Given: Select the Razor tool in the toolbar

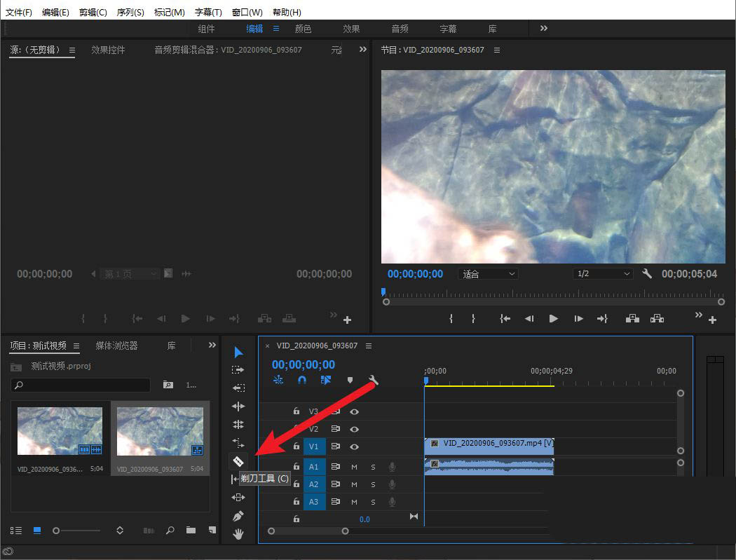Looking at the screenshot, I should tap(238, 461).
